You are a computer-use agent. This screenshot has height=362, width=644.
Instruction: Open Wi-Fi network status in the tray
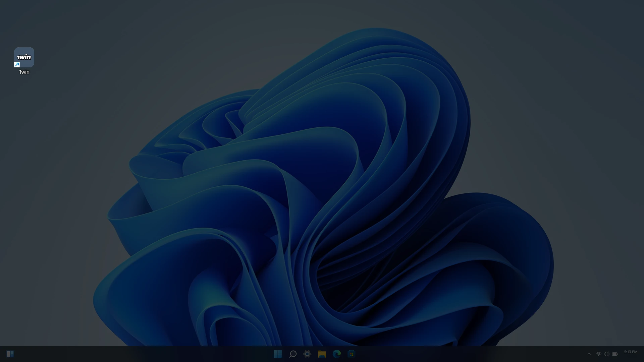point(598,354)
